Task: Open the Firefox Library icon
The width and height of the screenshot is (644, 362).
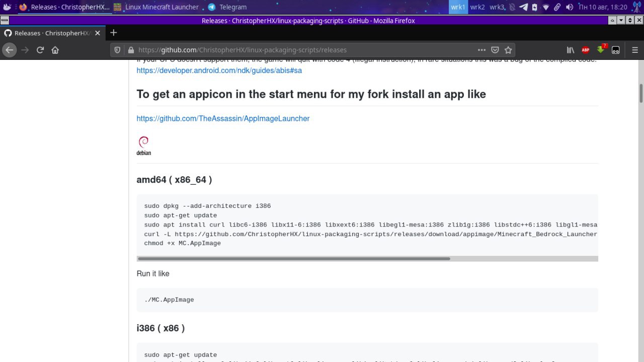Action: click(x=571, y=50)
